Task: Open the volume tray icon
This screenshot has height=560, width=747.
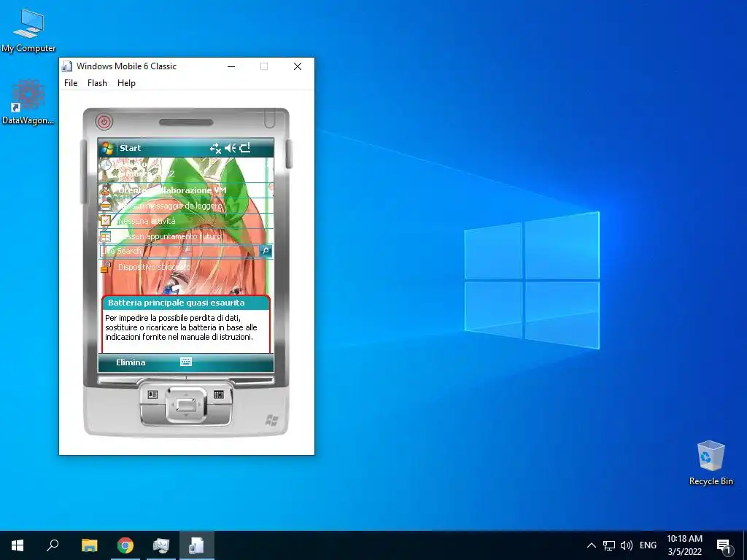Action: [627, 545]
